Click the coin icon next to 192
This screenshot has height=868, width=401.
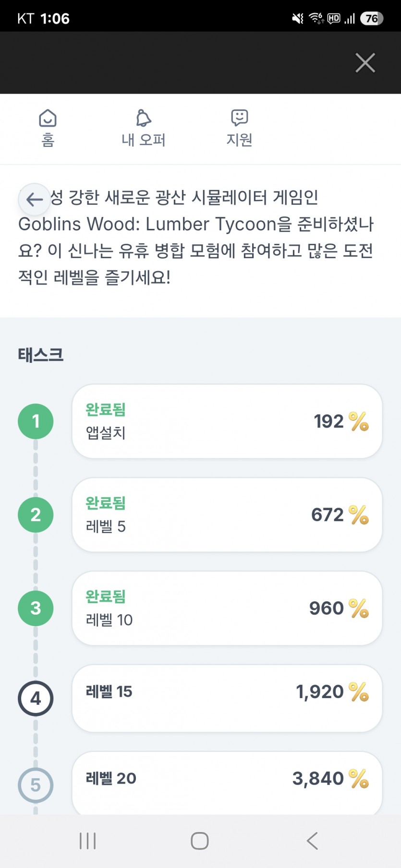pyautogui.click(x=359, y=421)
